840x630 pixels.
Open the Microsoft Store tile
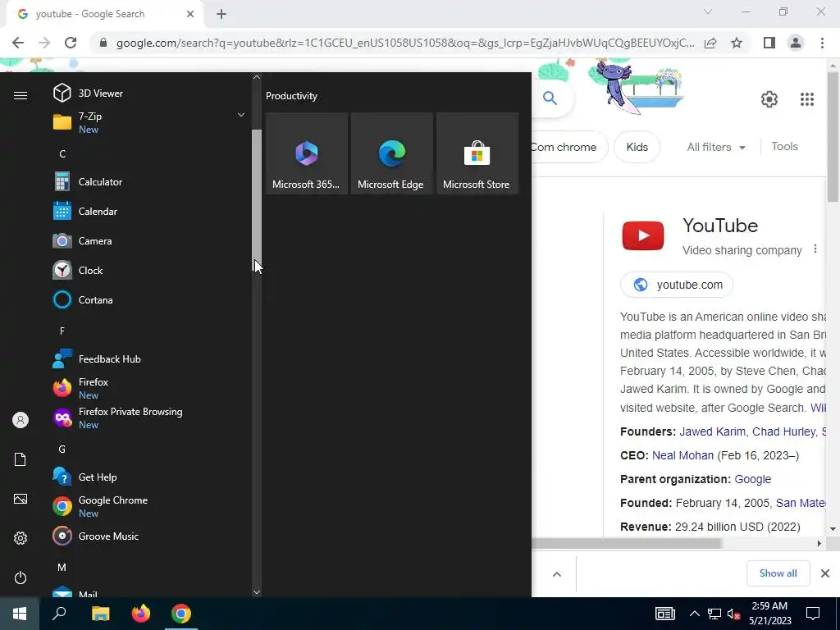(477, 153)
